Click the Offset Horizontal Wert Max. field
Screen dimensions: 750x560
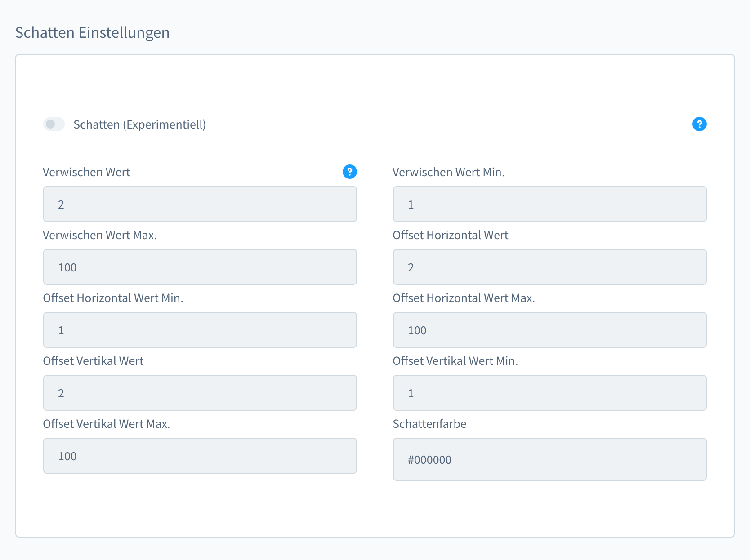550,330
